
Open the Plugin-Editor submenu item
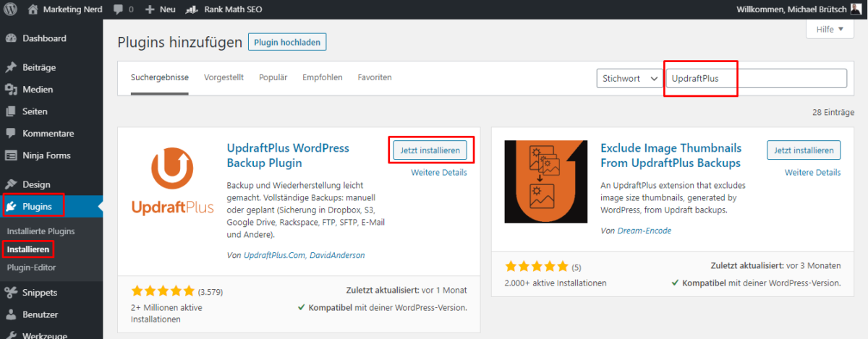point(31,267)
